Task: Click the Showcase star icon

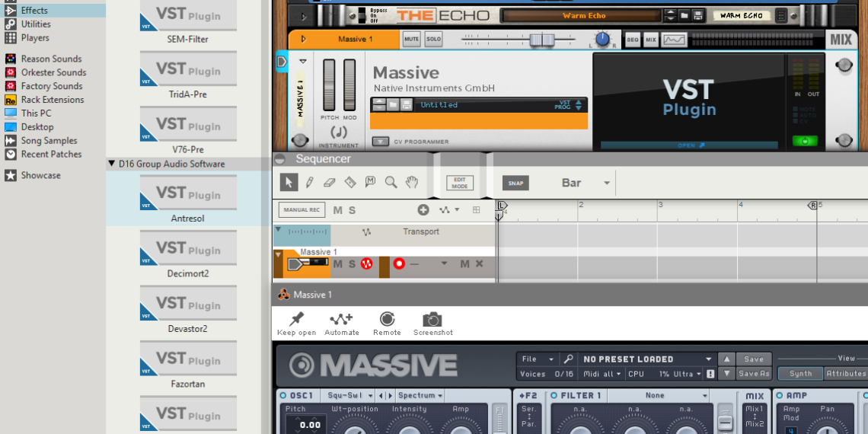Action: 10,175
